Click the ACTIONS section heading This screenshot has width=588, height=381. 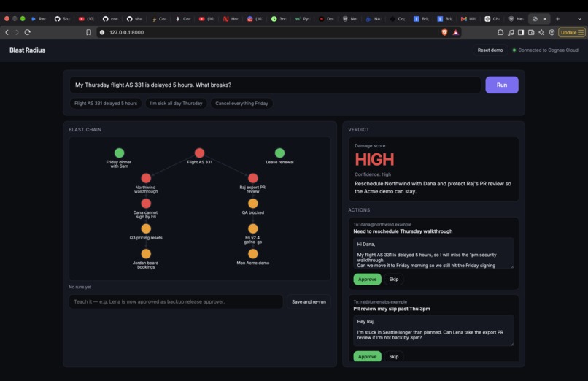(x=359, y=210)
